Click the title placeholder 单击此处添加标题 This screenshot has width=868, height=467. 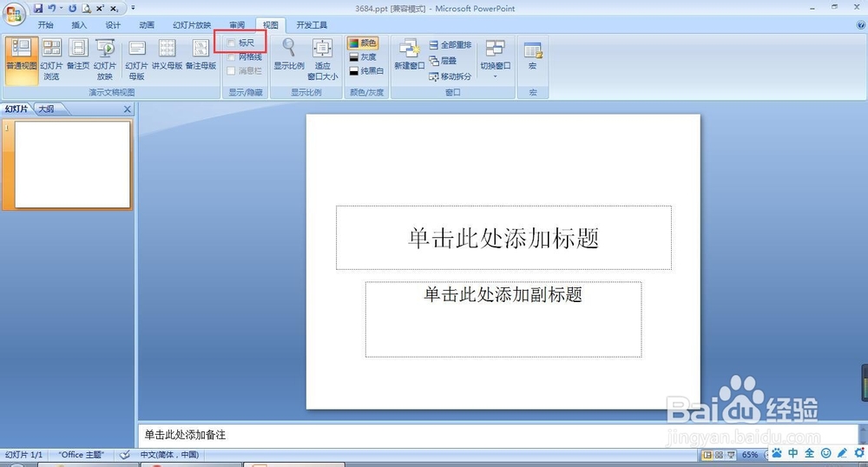[x=503, y=238]
